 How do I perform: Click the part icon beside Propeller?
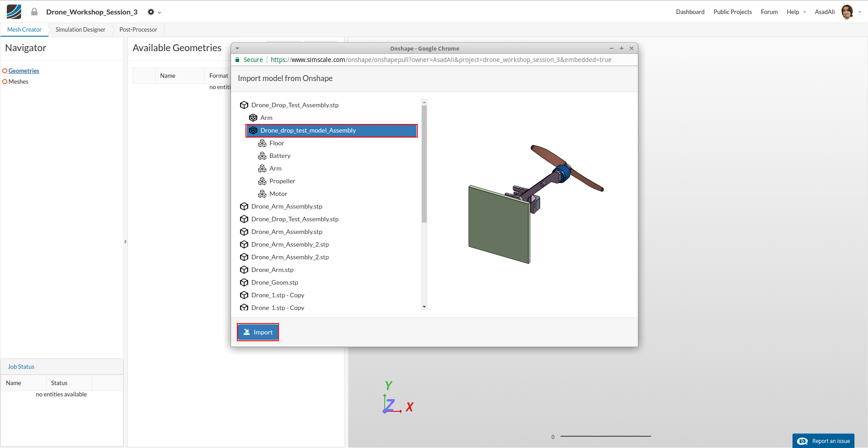tap(262, 181)
